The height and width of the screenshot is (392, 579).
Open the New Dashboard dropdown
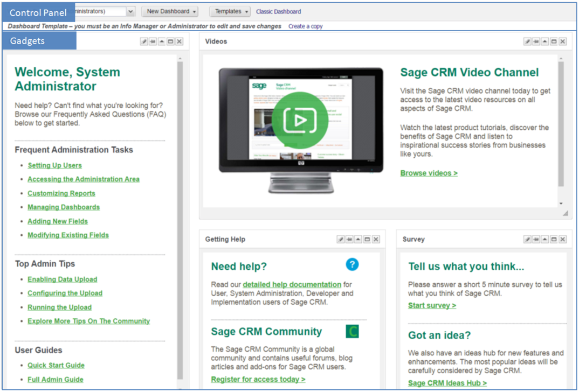point(170,11)
